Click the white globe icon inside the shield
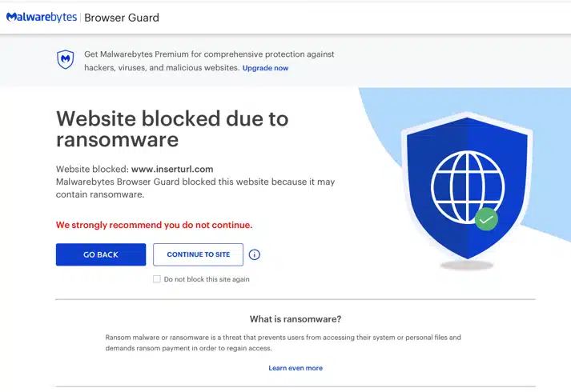 point(468,187)
